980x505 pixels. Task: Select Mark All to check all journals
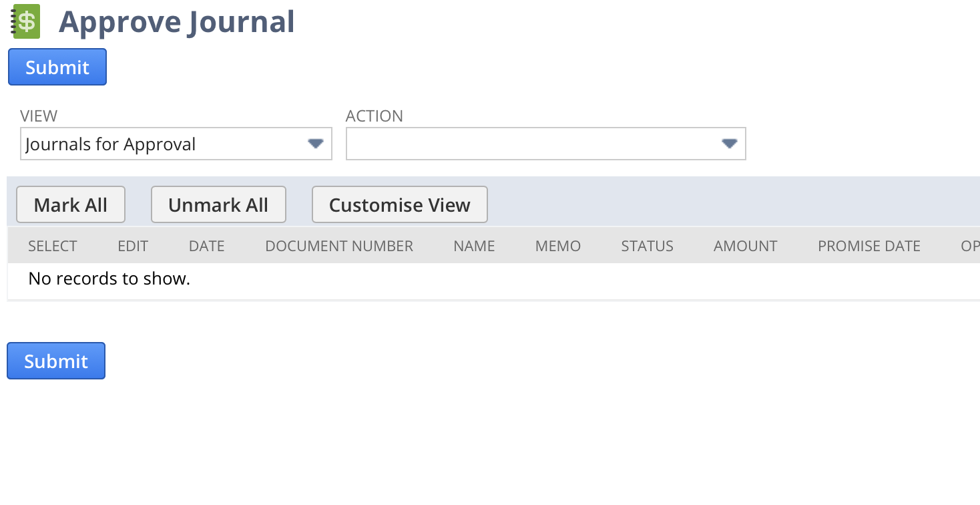click(x=70, y=204)
